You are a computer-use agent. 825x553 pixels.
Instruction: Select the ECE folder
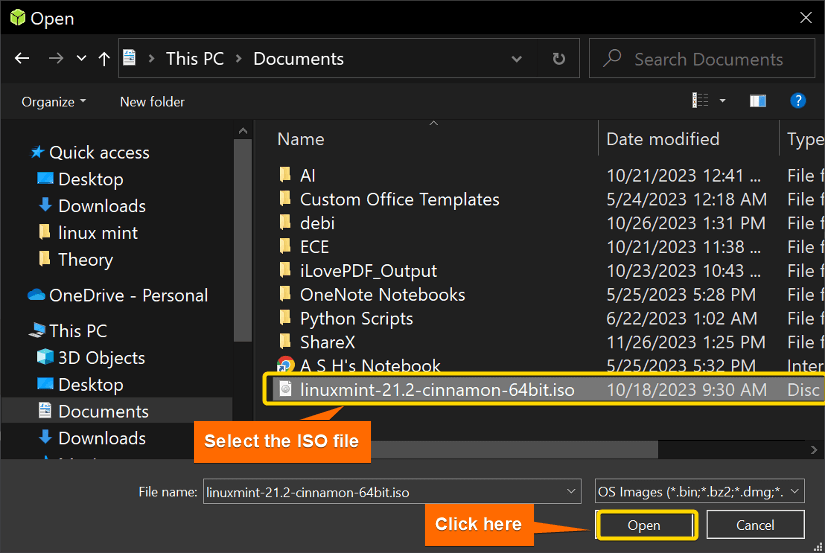click(314, 247)
